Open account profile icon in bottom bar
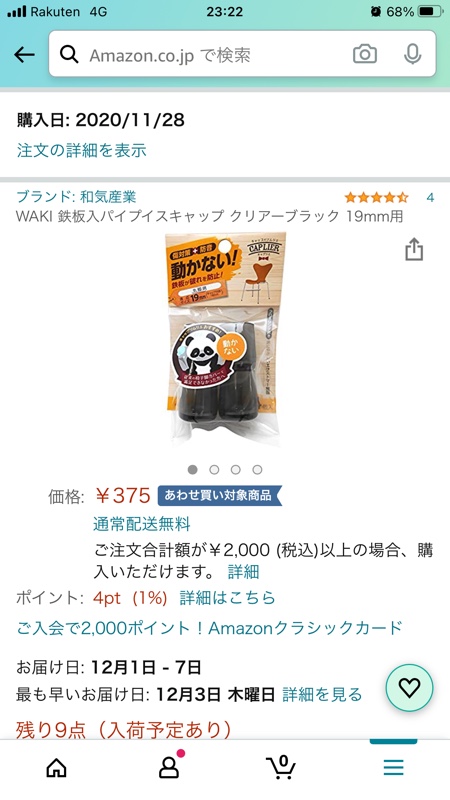This screenshot has width=450, height=800. tap(169, 766)
